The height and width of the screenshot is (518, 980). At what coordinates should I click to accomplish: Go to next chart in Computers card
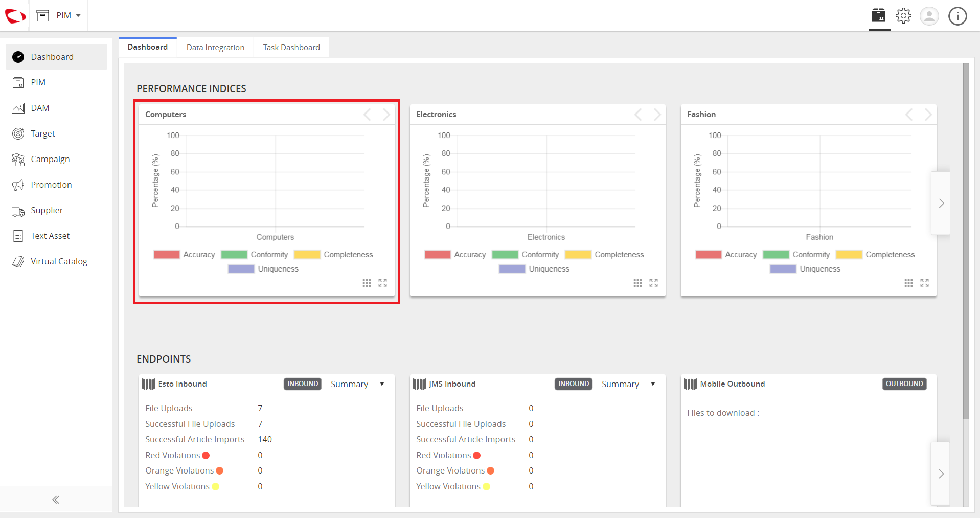coord(386,115)
